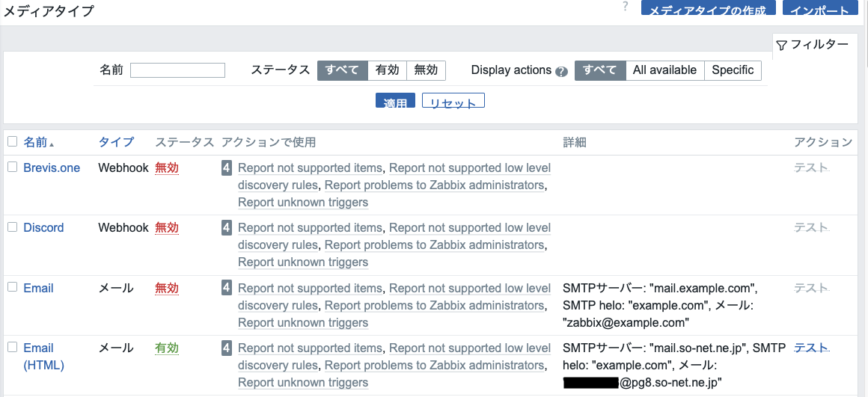The image size is (868, 397).
Task: Check the Brevis.one row checkbox
Action: pyautogui.click(x=12, y=167)
